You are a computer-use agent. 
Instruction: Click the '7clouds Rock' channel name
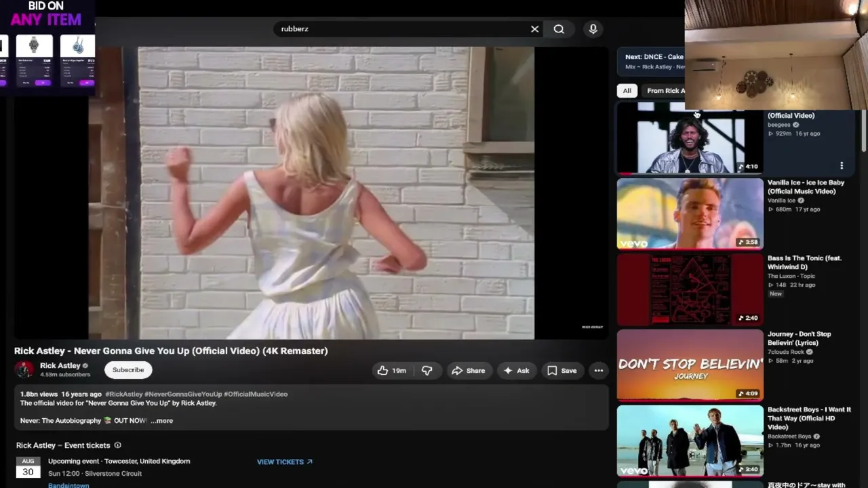tap(786, 352)
